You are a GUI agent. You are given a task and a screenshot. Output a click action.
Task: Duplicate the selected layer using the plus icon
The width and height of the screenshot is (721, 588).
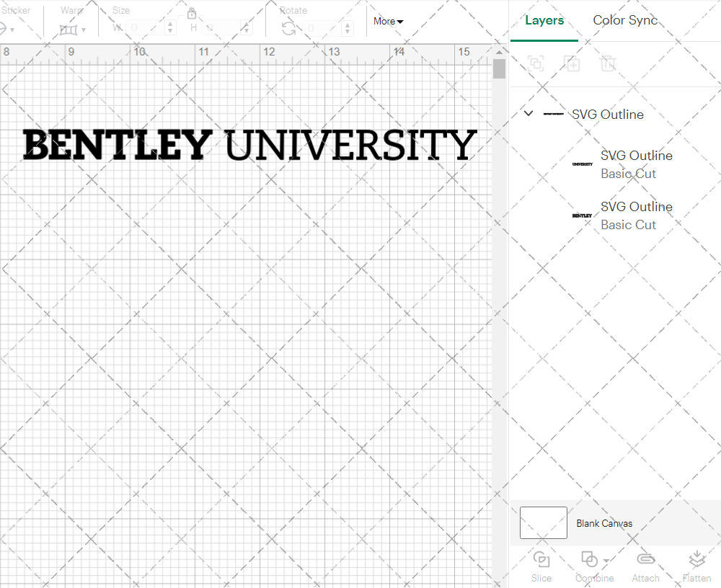click(x=572, y=63)
